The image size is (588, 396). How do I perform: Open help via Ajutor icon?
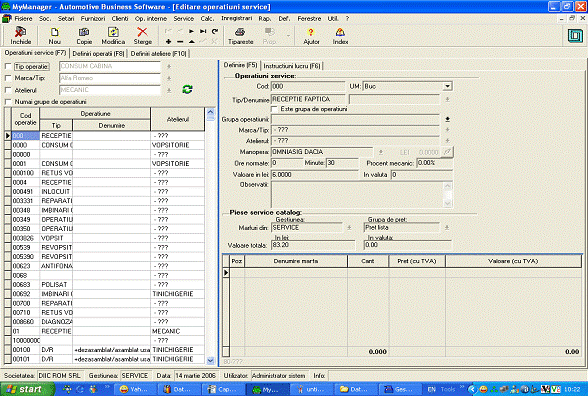311,36
